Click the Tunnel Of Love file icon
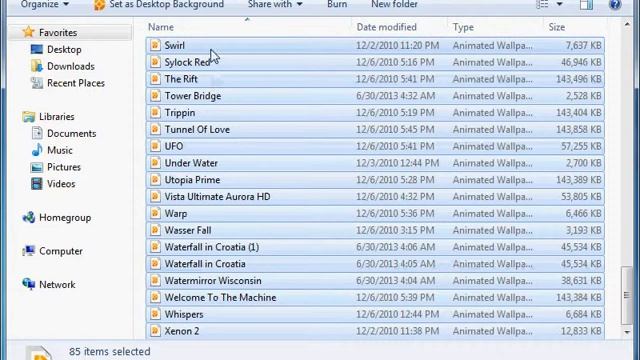 [155, 129]
